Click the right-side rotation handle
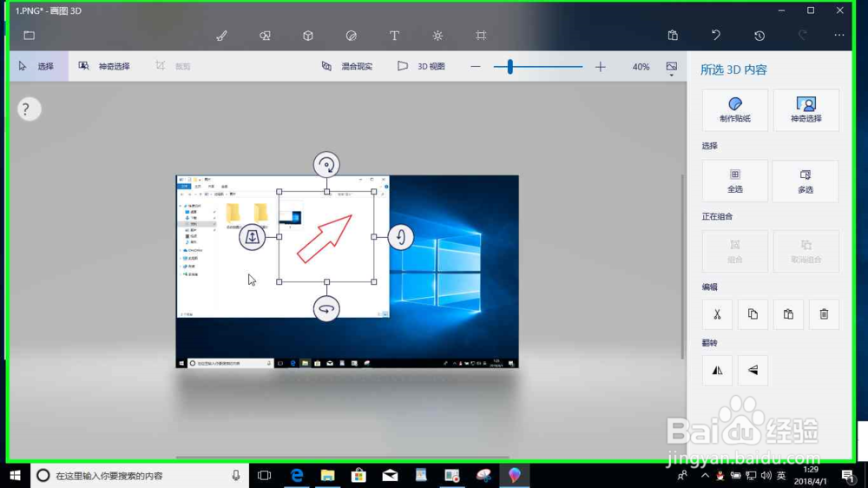868x488 pixels. click(401, 237)
